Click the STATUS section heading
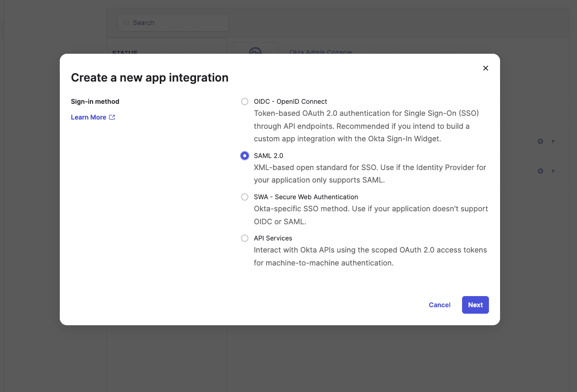577x392 pixels. tap(125, 53)
